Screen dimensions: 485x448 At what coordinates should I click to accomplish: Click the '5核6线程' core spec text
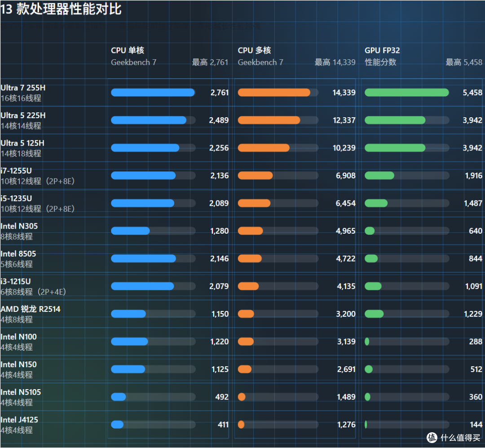17,264
